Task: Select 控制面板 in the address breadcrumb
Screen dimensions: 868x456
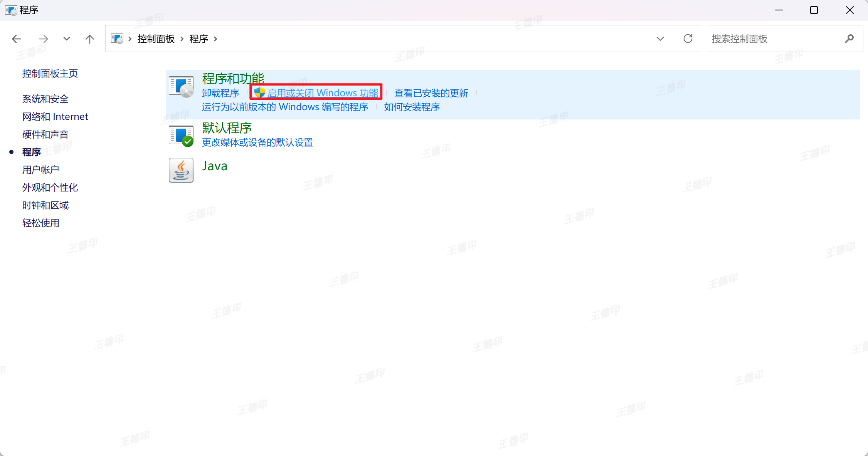Action: point(156,39)
